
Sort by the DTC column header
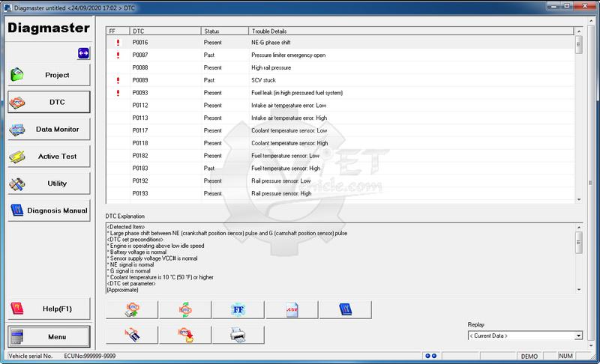[165, 31]
